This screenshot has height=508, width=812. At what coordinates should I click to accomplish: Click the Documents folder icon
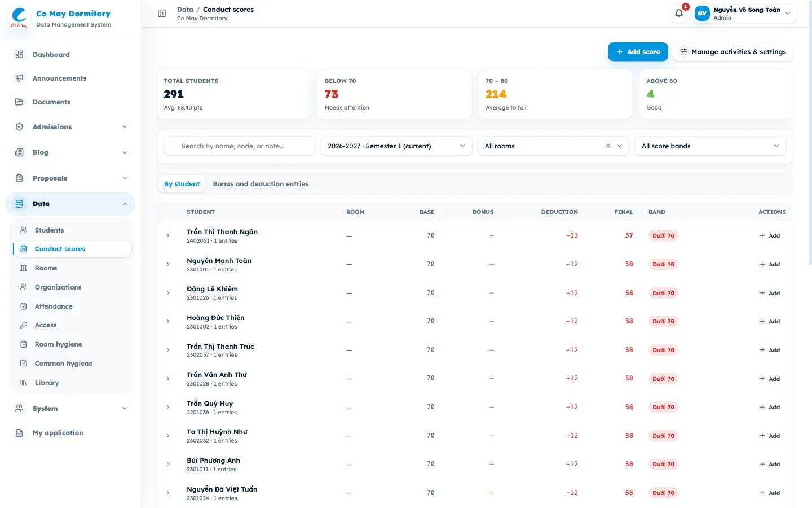click(x=19, y=102)
